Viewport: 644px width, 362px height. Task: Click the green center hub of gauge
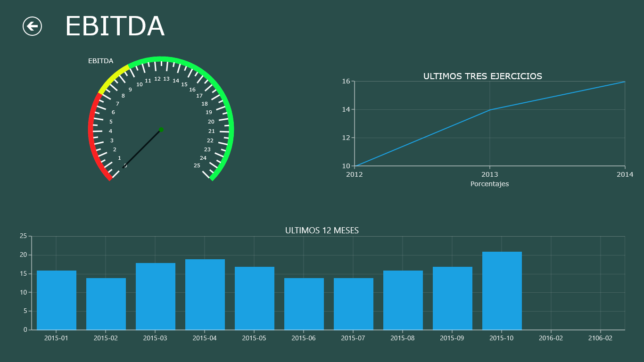click(x=161, y=129)
